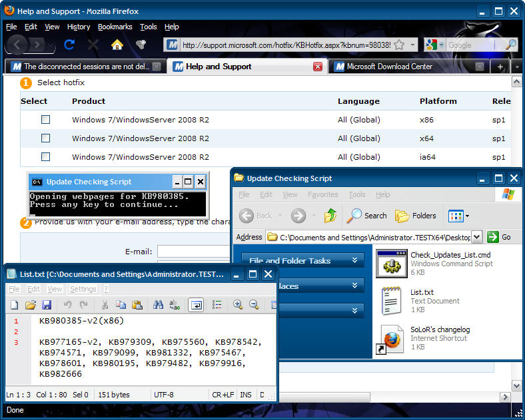Open Explorer Favorites menu

(x=322, y=194)
